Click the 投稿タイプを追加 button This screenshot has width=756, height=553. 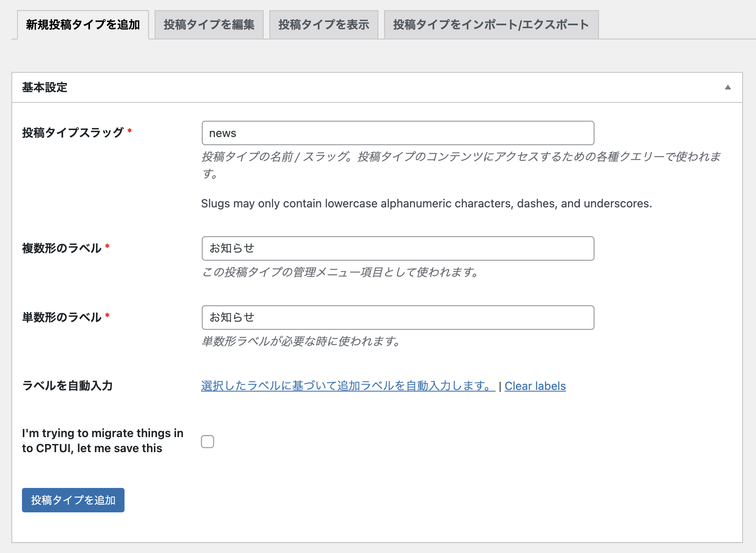[73, 500]
